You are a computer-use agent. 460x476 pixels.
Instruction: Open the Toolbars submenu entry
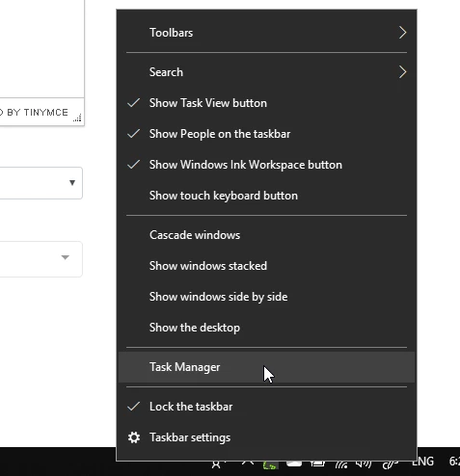(266, 33)
